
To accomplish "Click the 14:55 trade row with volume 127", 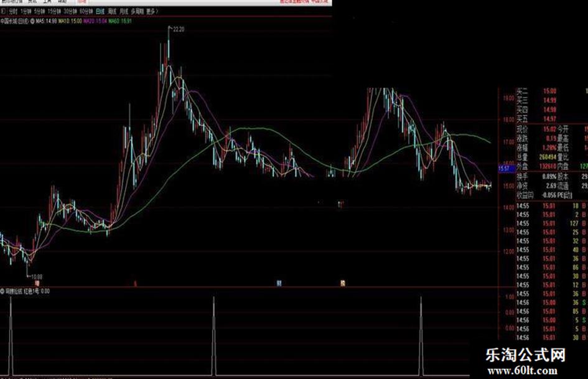I will coord(552,223).
